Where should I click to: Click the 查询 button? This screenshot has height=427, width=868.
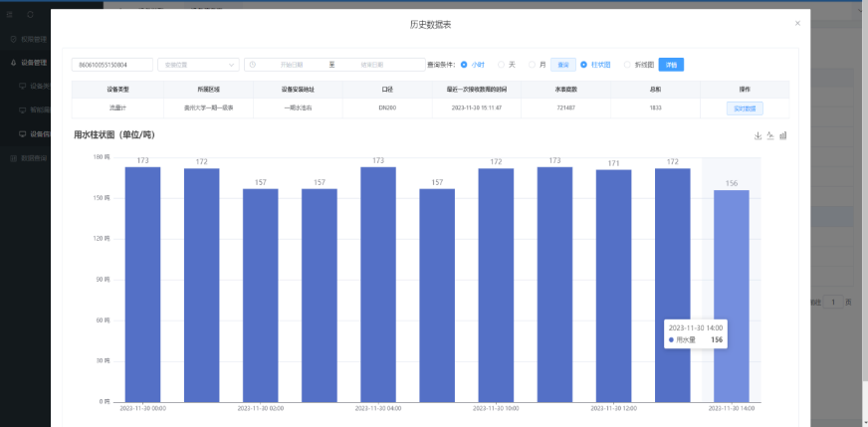pos(562,65)
